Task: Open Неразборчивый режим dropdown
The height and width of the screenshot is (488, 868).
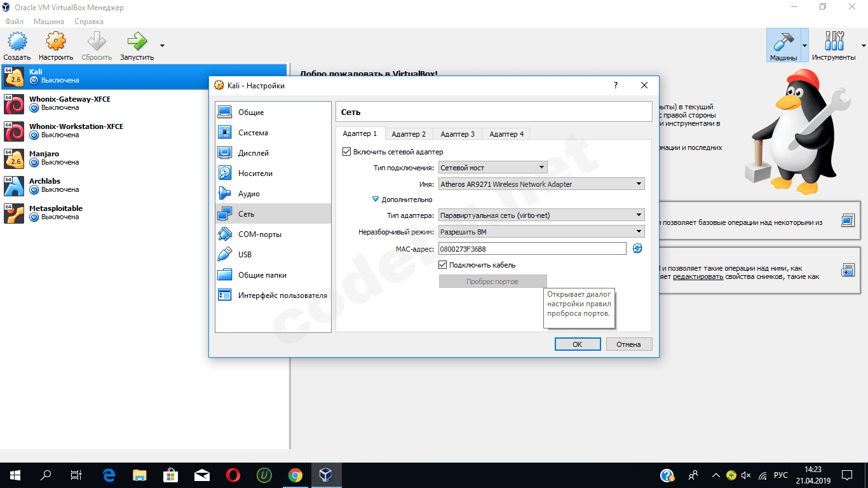Action: (541, 232)
